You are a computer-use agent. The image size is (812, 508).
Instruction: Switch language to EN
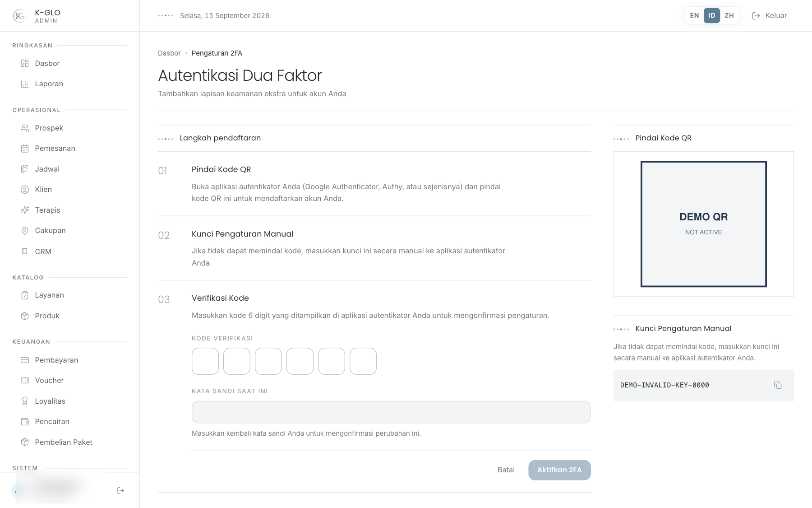point(694,15)
